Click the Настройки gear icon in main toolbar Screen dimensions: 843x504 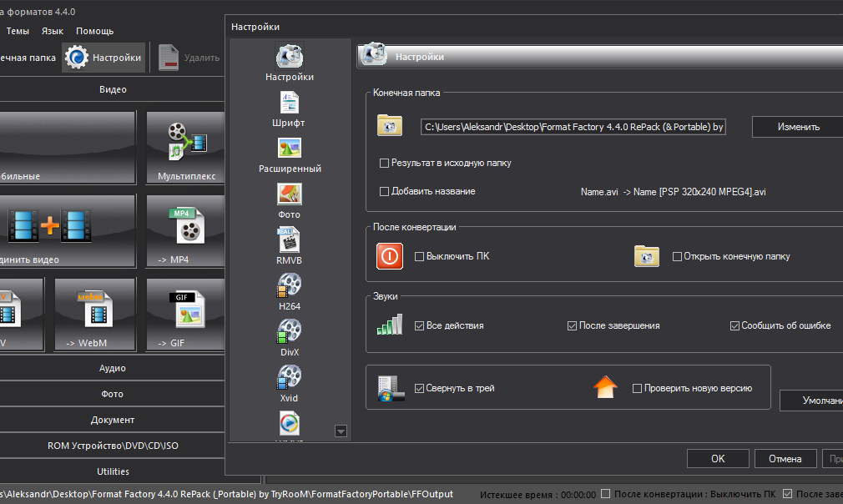pyautogui.click(x=76, y=58)
